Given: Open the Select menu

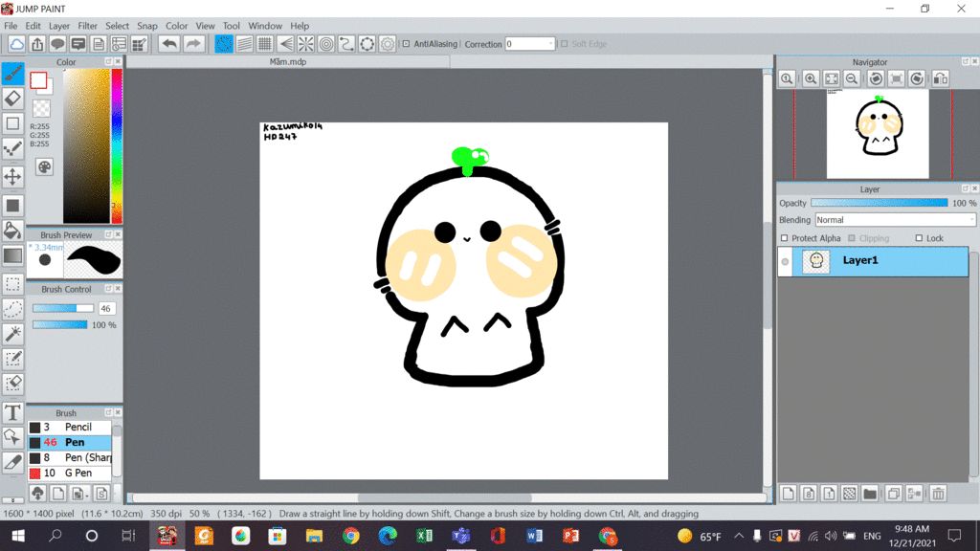Looking at the screenshot, I should [117, 26].
